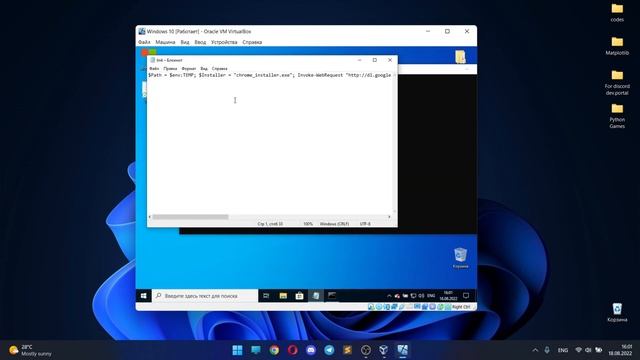
Task: Click the Windows (CRLF) status entry
Action: click(334, 224)
